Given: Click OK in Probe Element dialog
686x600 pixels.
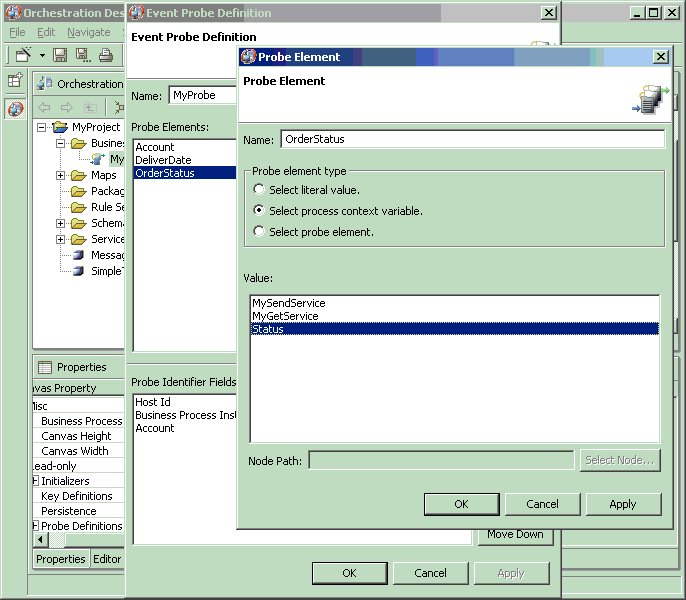Looking at the screenshot, I should 462,504.
